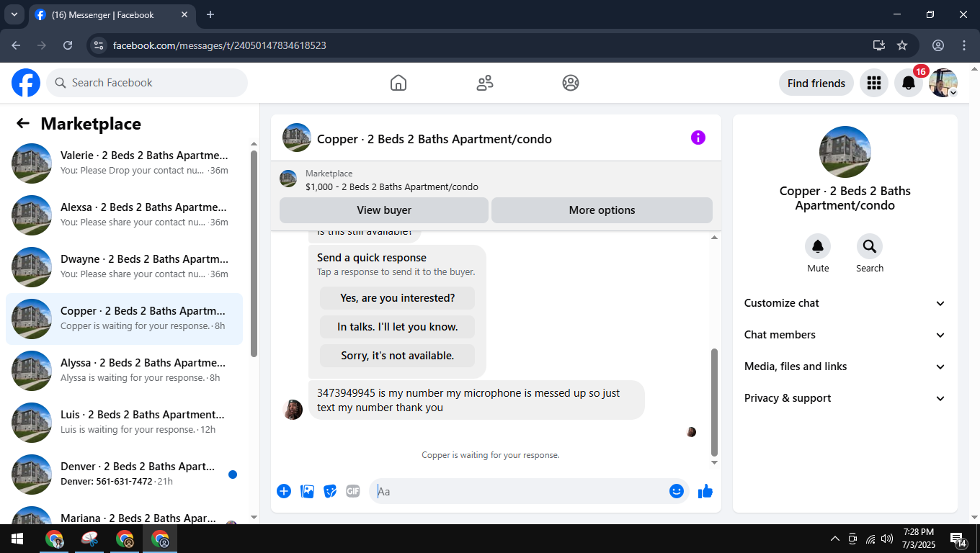Install app icon in address bar

tap(879, 45)
